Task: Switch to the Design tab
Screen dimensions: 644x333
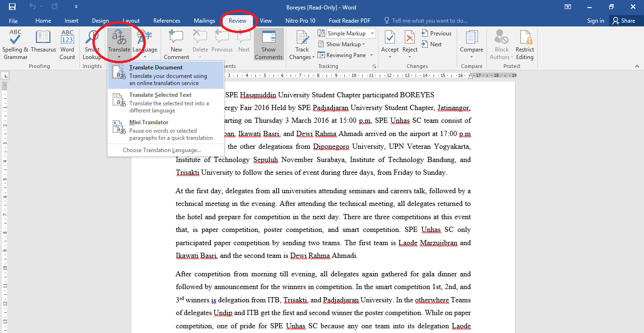Action: click(x=100, y=21)
